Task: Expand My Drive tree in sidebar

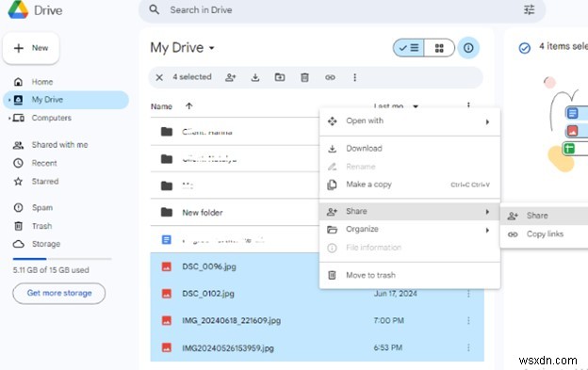Action: click(9, 100)
